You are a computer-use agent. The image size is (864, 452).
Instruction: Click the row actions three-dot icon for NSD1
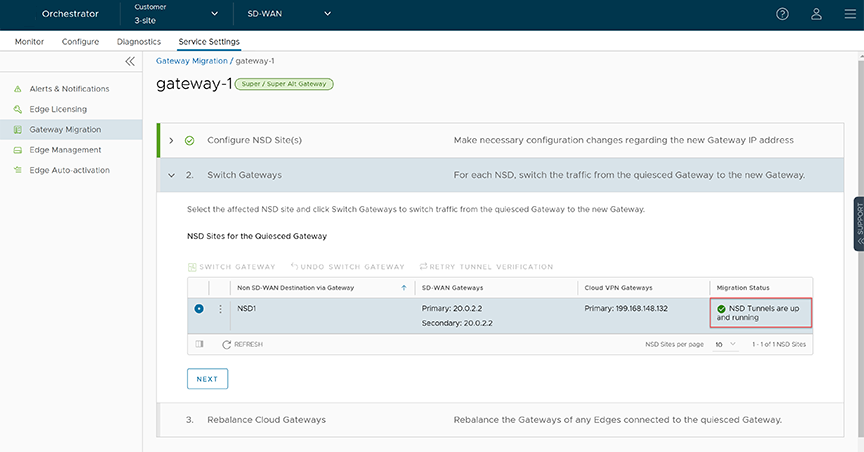tap(220, 309)
